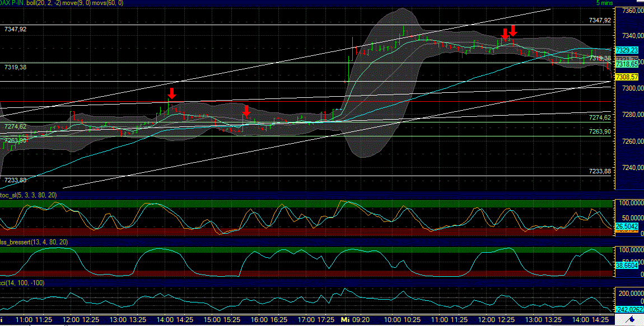Select the leftmost red arrow at the session high
Screen dimensions: 644x326
click(505, 32)
